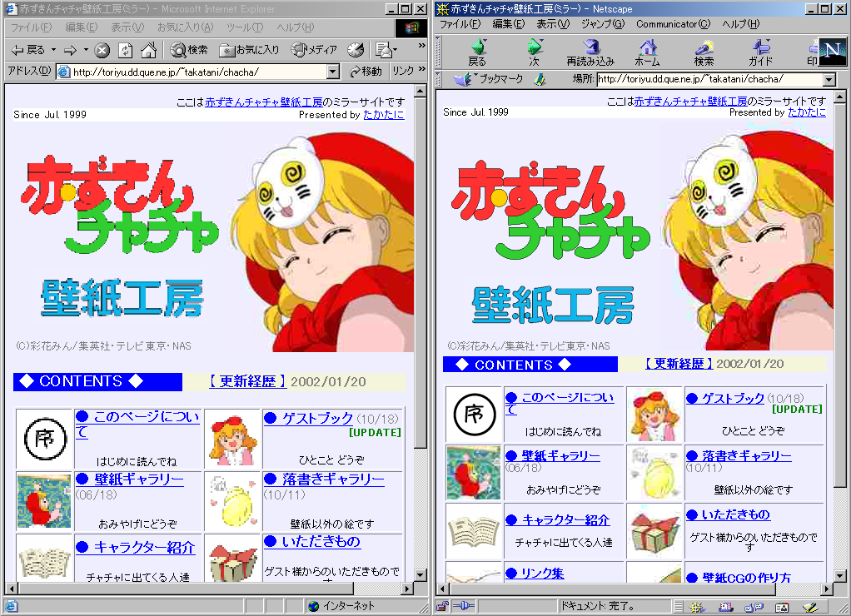This screenshot has height=616, width=851.
Task: Click the 次 forward button in Netscape
Action: tap(534, 52)
